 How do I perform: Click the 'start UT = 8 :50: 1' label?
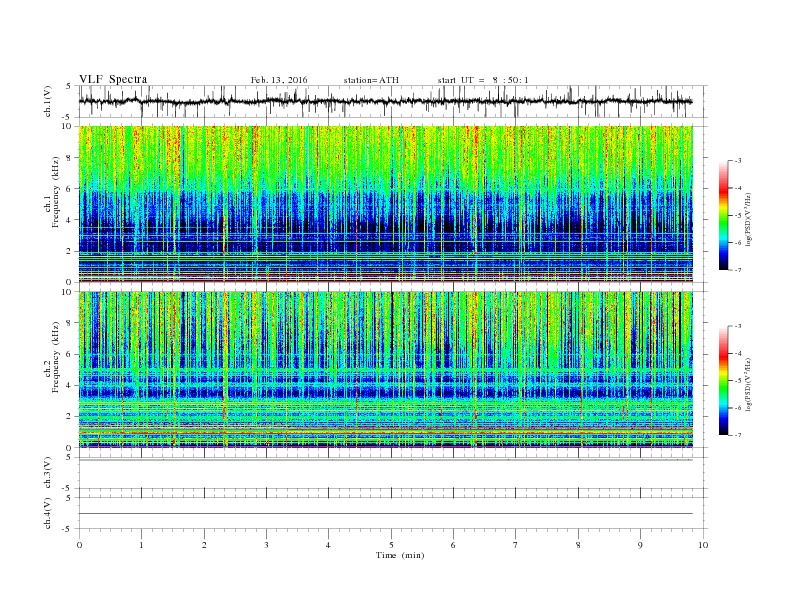[483, 80]
